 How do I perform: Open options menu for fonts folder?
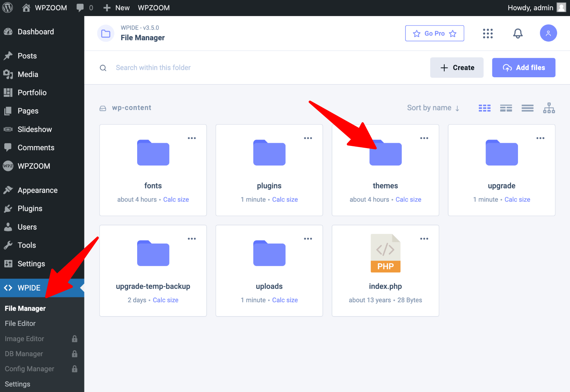(x=192, y=138)
